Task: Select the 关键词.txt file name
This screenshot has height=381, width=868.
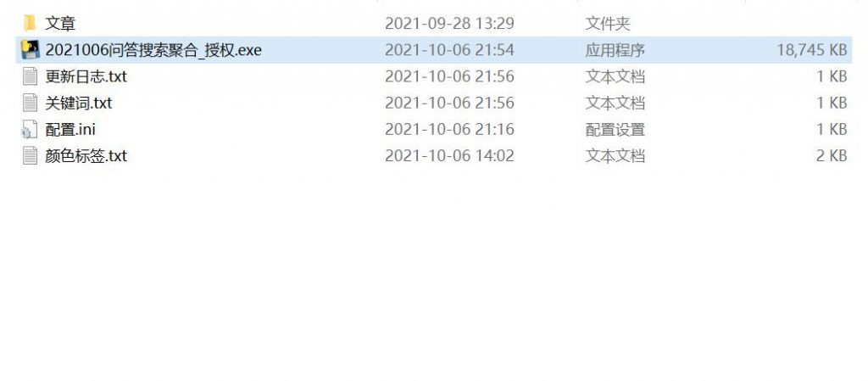Action: coord(79,103)
